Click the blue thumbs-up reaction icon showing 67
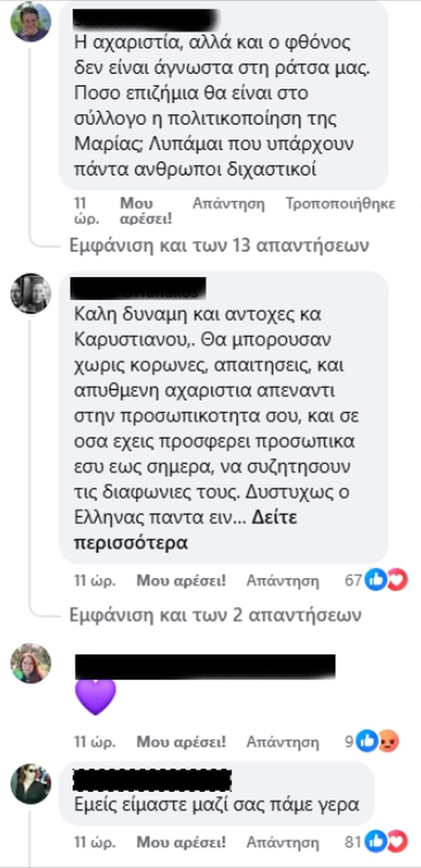This screenshot has width=421, height=868. [375, 580]
